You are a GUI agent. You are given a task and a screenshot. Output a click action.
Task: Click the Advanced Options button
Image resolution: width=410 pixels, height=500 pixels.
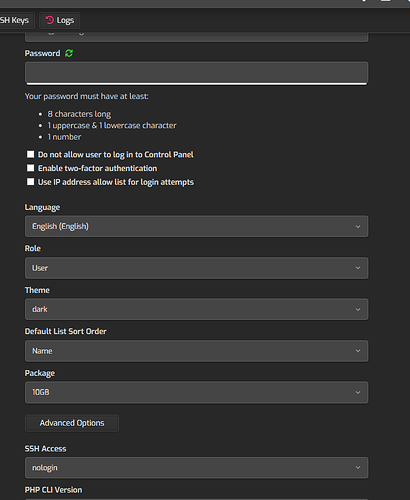72,423
